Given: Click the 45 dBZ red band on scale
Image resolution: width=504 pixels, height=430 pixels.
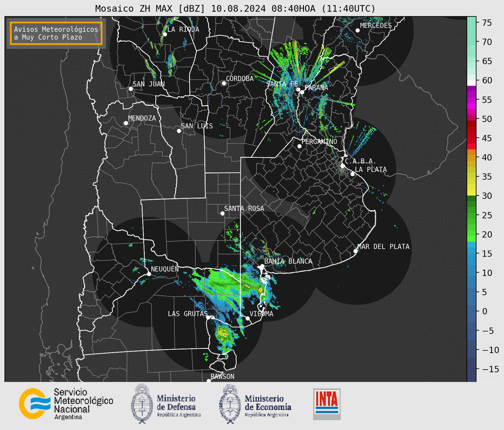Looking at the screenshot, I should (471, 138).
